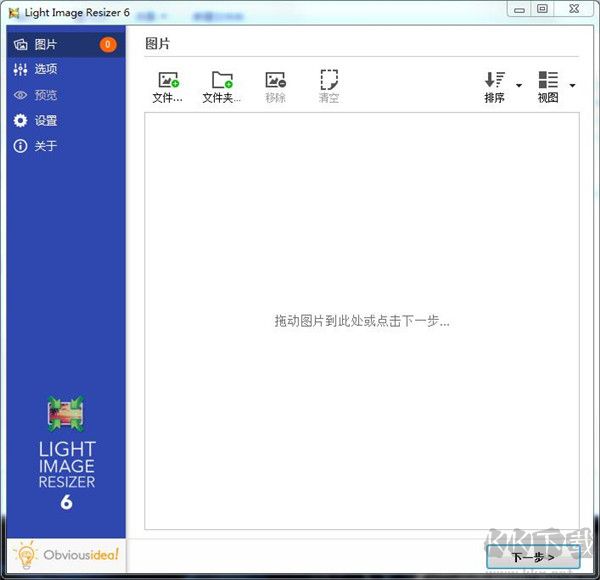Open the 关于 (About) sidebar tab
The height and width of the screenshot is (580, 600).
click(x=66, y=146)
